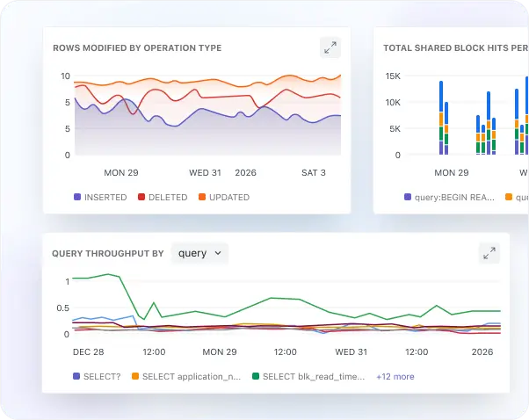Toggle the DELETED legend series
This screenshot has width=529, height=420.
point(163,197)
